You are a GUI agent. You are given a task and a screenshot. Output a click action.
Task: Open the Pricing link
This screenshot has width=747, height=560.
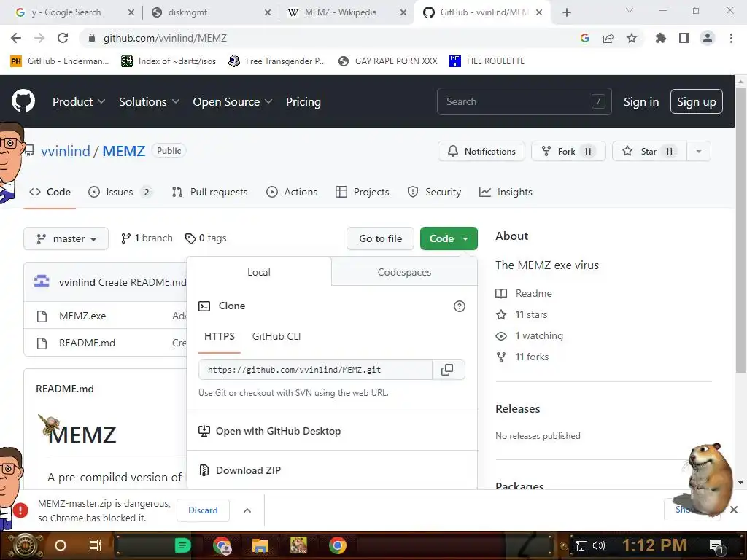[303, 101]
